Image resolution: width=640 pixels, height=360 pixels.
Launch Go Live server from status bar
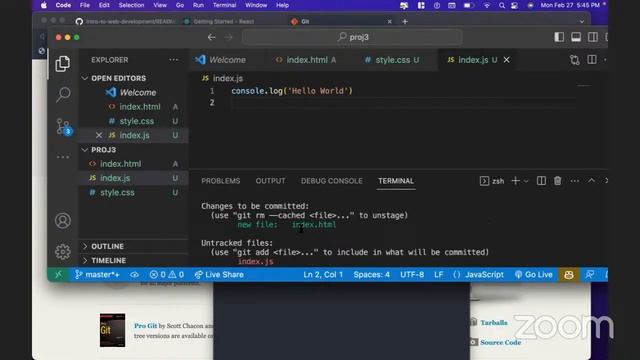[533, 275]
